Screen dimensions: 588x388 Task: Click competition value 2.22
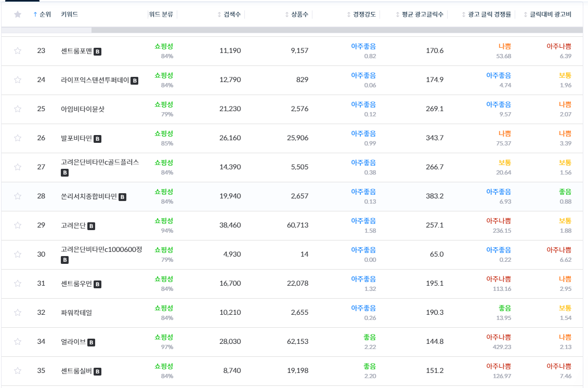370,347
